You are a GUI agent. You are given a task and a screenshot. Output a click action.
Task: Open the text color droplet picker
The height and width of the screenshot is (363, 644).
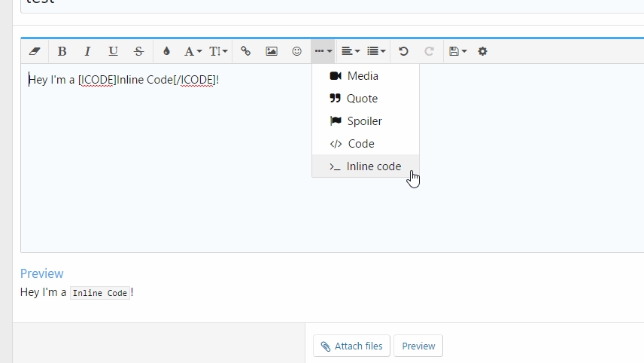[166, 51]
